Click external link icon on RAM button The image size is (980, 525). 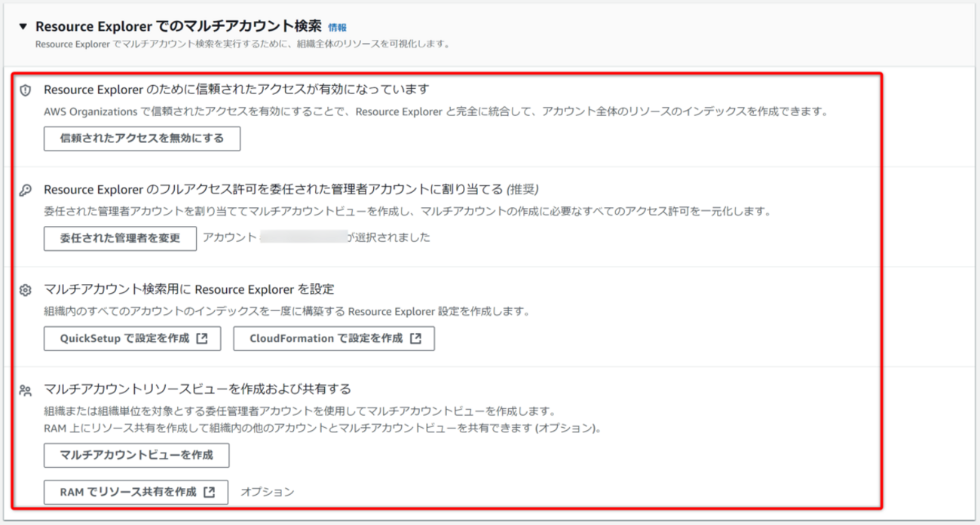(x=210, y=492)
